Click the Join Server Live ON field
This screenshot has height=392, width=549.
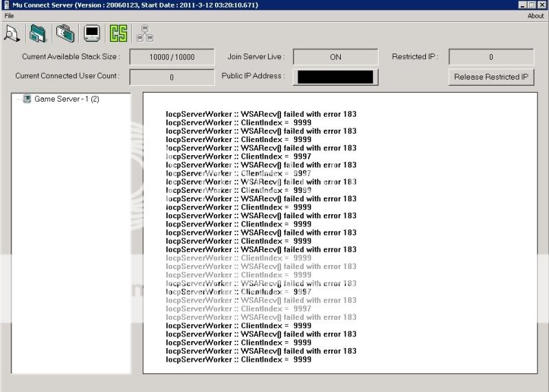(335, 57)
